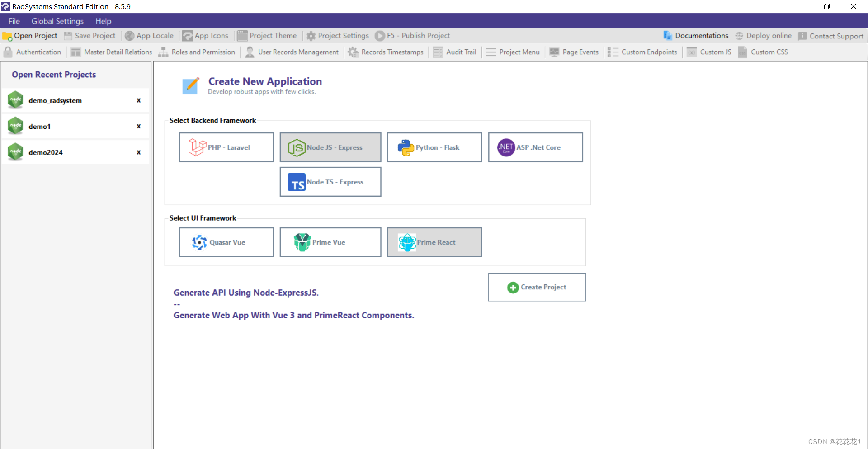Click the Project Settings gear icon
The height and width of the screenshot is (449, 868).
[311, 36]
